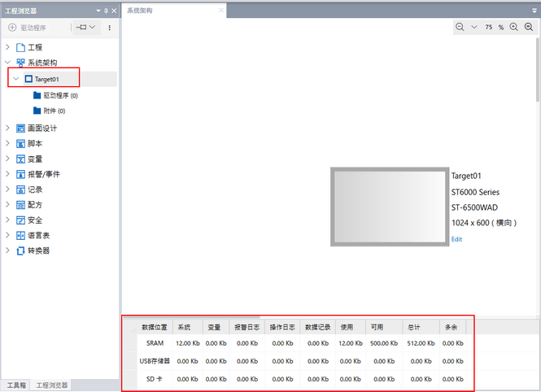This screenshot has height=392, width=541.
Task: Switch to the 工具箱 tab
Action: pos(15,385)
